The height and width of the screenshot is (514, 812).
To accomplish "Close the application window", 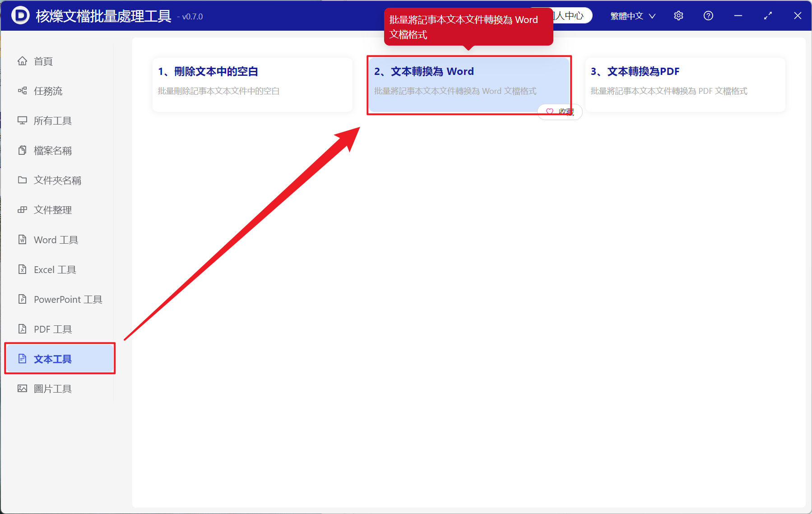I will point(798,16).
